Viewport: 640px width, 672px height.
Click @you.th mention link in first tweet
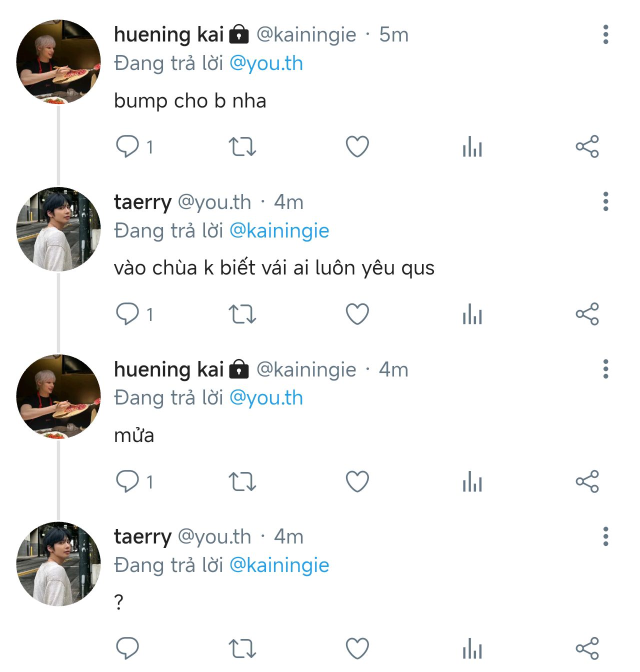coord(266,63)
